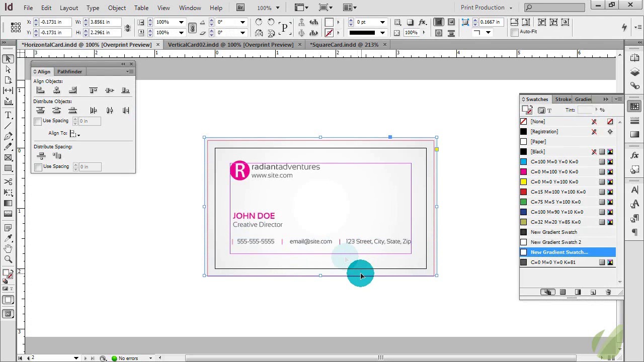Screen dimensions: 644x362
Task: Select the Pencil tool
Action: pyautogui.click(x=8, y=147)
